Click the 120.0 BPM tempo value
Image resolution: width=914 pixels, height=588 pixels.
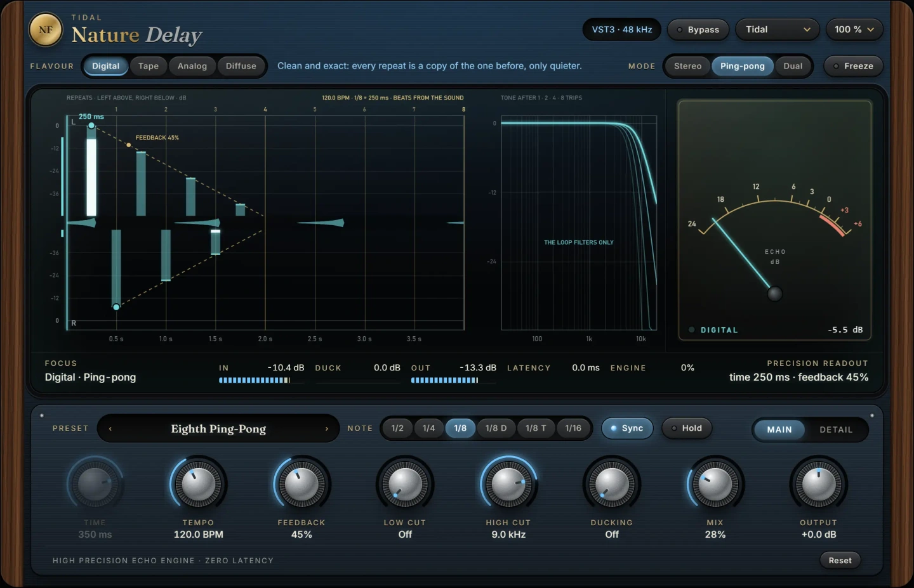pos(199,535)
